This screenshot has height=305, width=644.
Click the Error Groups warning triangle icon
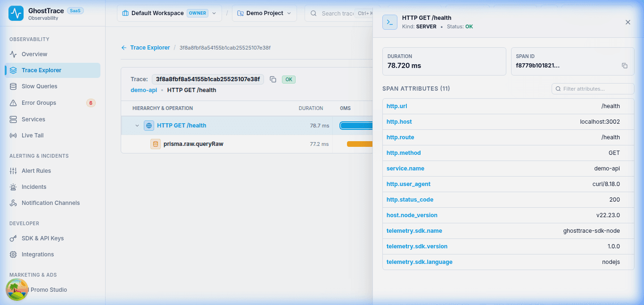[13, 103]
